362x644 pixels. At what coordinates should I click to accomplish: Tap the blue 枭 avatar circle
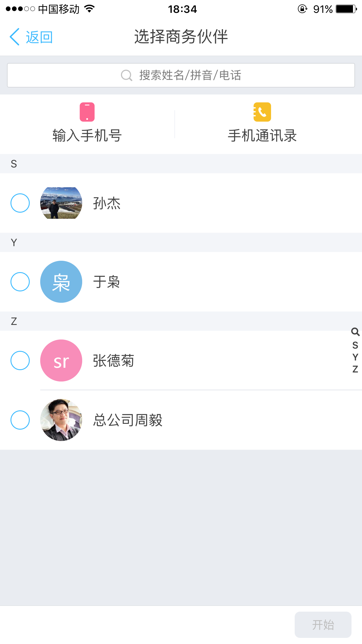pyautogui.click(x=61, y=282)
